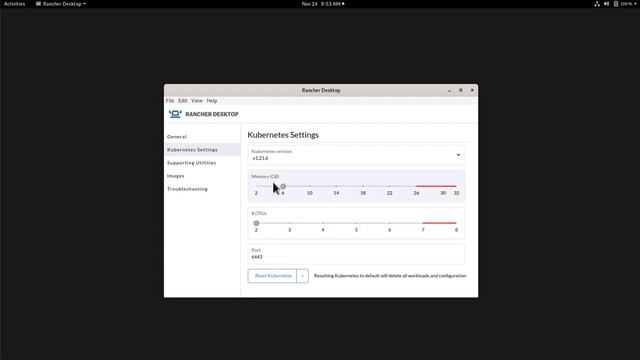This screenshot has height=360, width=640.
Task: Click the Memory slider handle
Action: pyautogui.click(x=283, y=187)
